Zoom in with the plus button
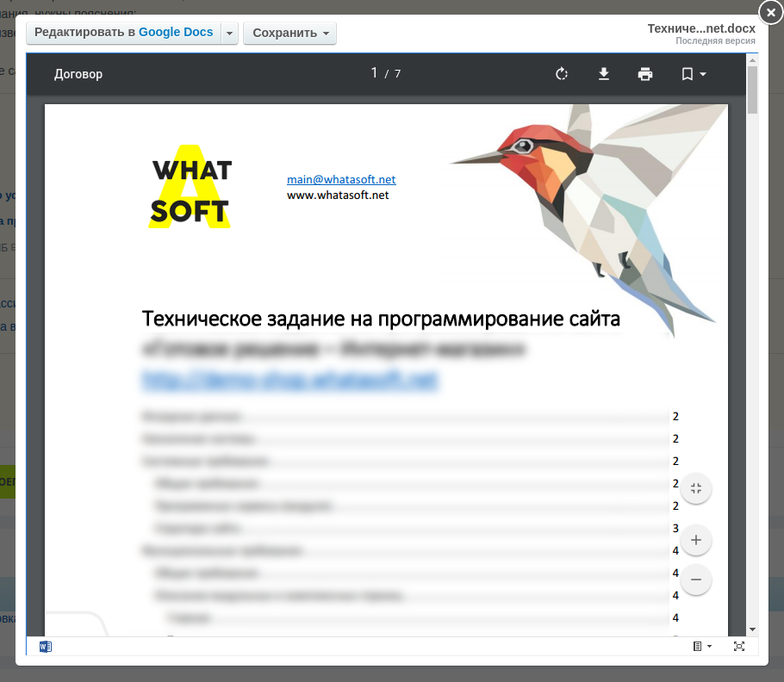The width and height of the screenshot is (784, 682). pyautogui.click(x=696, y=541)
